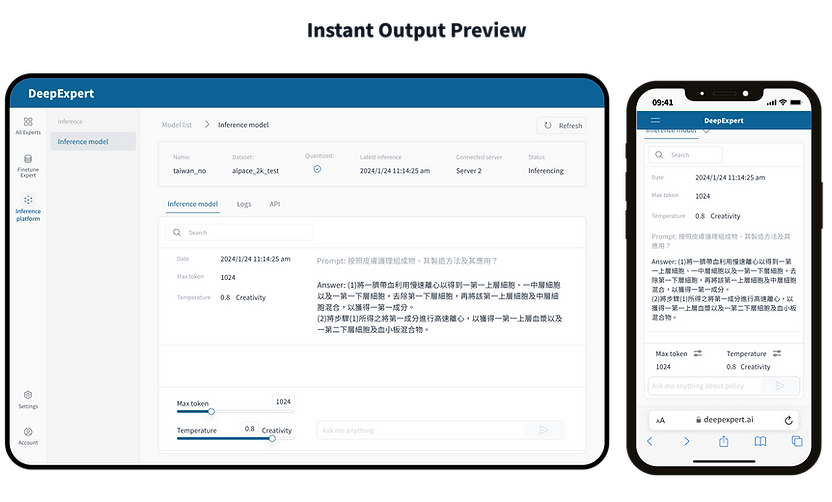Screen dimensions: 832x502
Task: Click the phone browser bookmarks icon
Action: [x=760, y=441]
